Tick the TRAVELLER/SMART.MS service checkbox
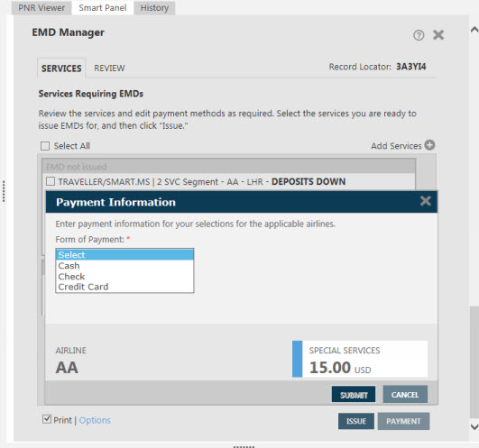 pyautogui.click(x=51, y=181)
